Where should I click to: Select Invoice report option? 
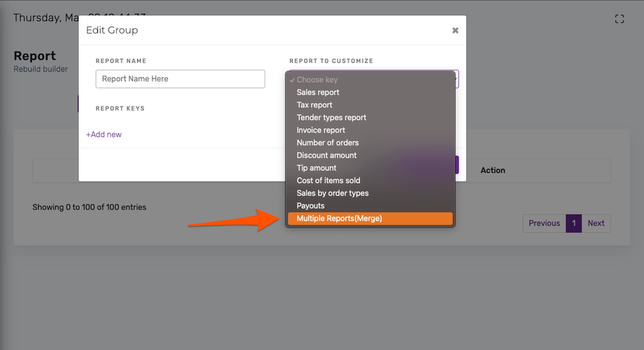(321, 130)
